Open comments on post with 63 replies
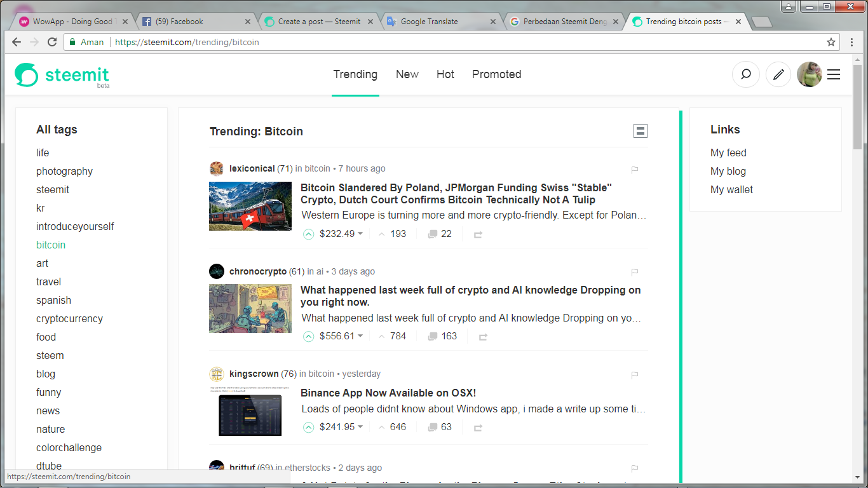The height and width of the screenshot is (488, 868). point(440,427)
